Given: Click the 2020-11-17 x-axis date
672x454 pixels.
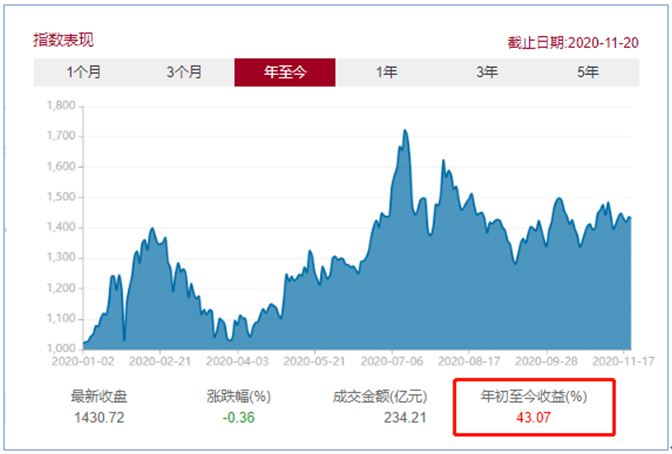Looking at the screenshot, I should point(624,361).
